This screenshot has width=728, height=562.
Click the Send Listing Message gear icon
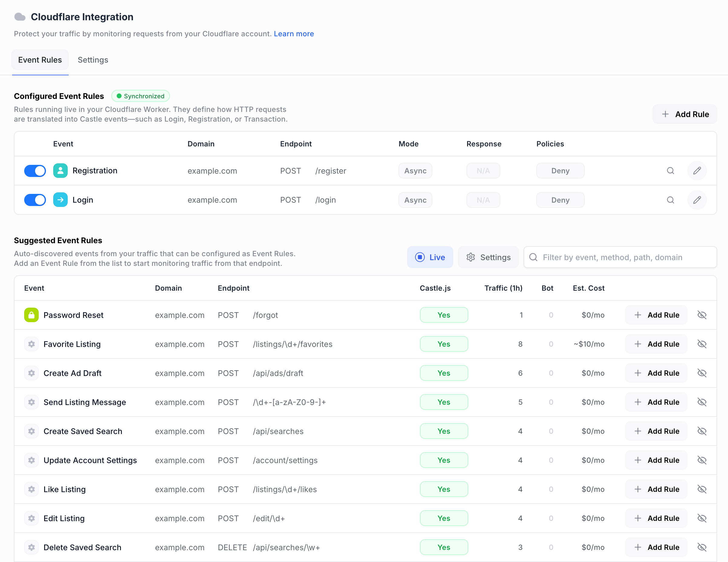click(x=31, y=402)
